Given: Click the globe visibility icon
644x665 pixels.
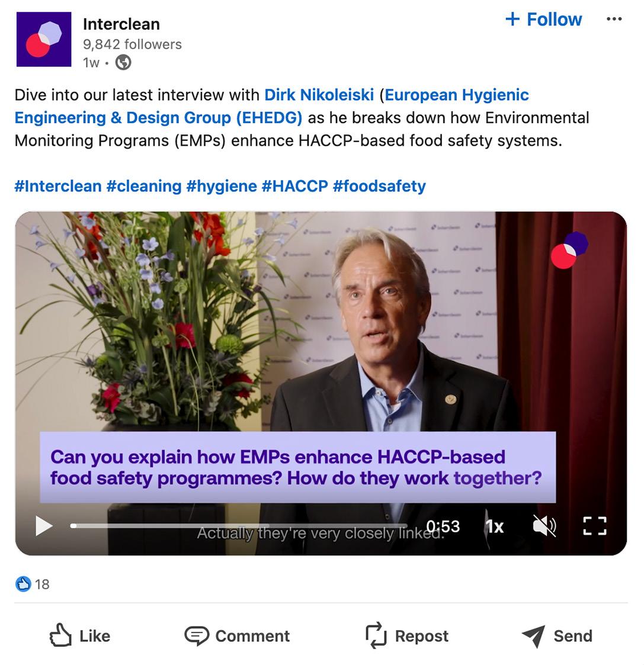Looking at the screenshot, I should (123, 62).
